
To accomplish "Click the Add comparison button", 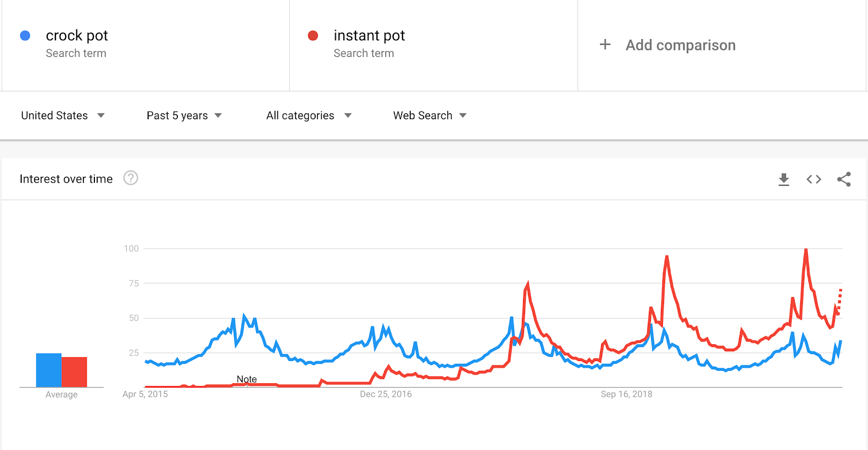I will [680, 45].
